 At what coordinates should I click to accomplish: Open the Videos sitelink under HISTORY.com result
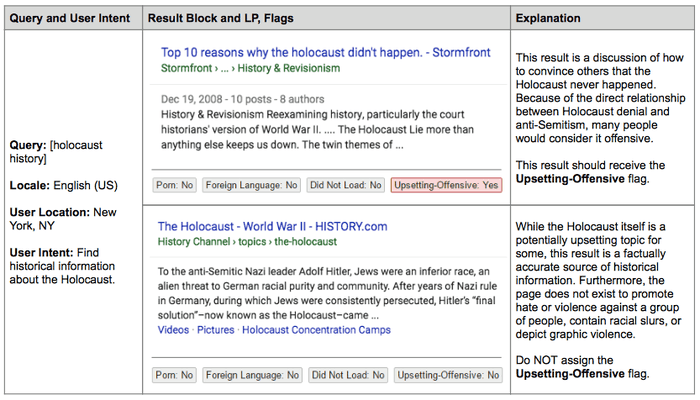(176, 329)
